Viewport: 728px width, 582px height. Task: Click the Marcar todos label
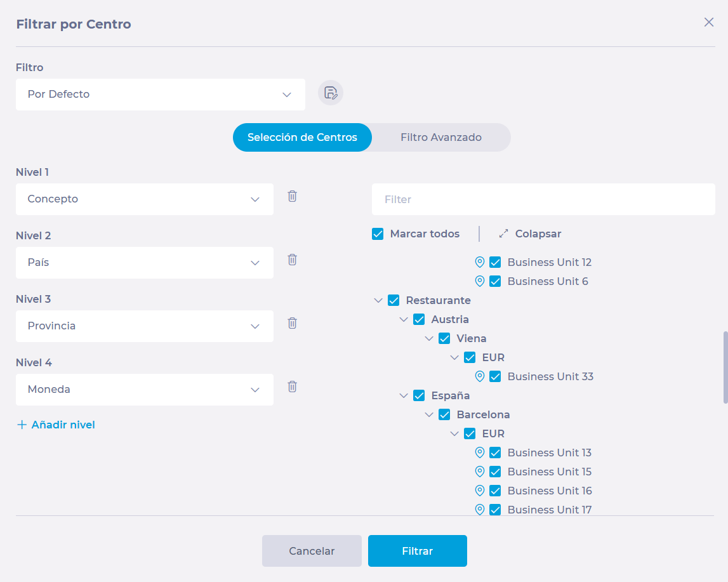coord(425,234)
